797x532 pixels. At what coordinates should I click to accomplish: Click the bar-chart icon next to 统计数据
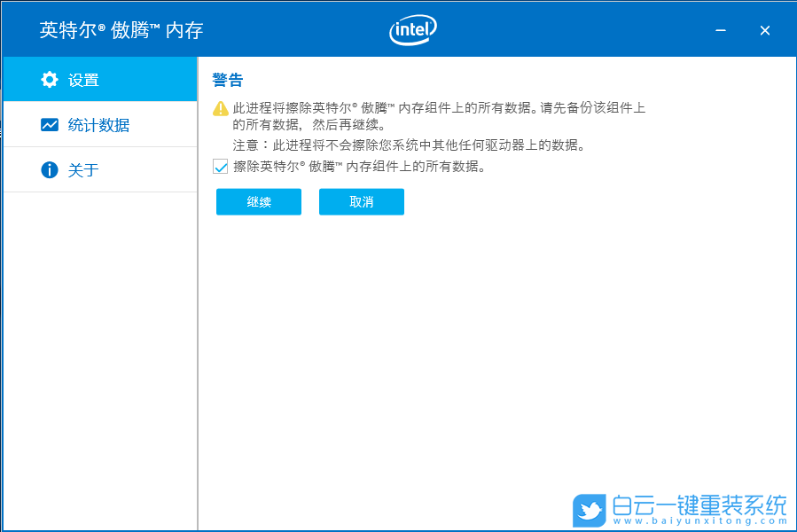coord(51,124)
